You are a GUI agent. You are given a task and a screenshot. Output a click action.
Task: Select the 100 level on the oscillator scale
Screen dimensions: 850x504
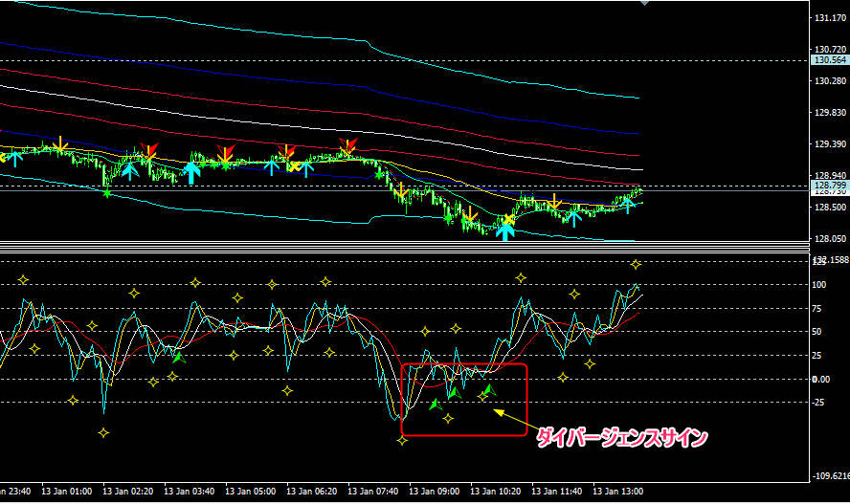coord(818,285)
